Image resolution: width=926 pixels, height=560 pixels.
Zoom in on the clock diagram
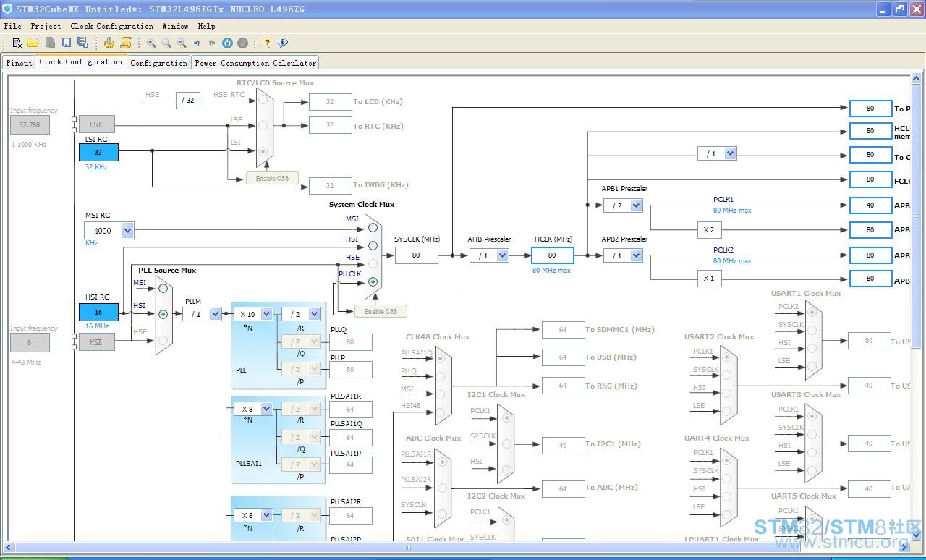point(151,43)
